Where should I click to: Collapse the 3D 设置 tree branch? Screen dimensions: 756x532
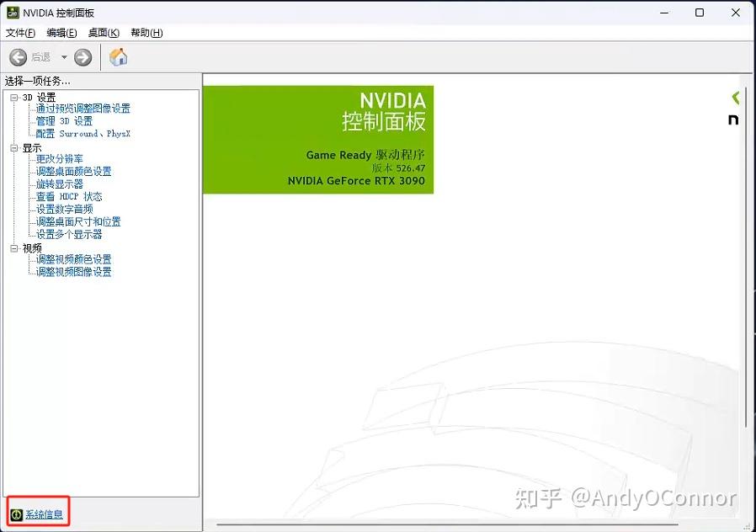point(14,97)
